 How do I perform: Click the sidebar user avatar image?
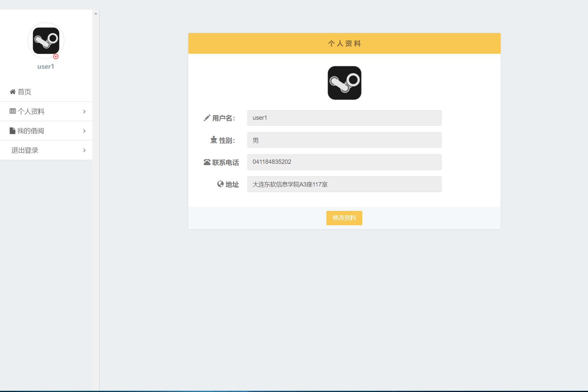46,41
